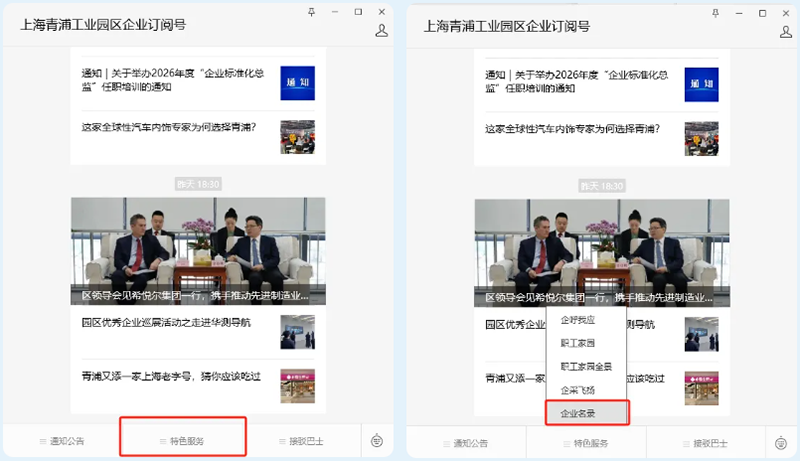Open account profile icon in right window
This screenshot has width=800, height=461.
[x=785, y=31]
